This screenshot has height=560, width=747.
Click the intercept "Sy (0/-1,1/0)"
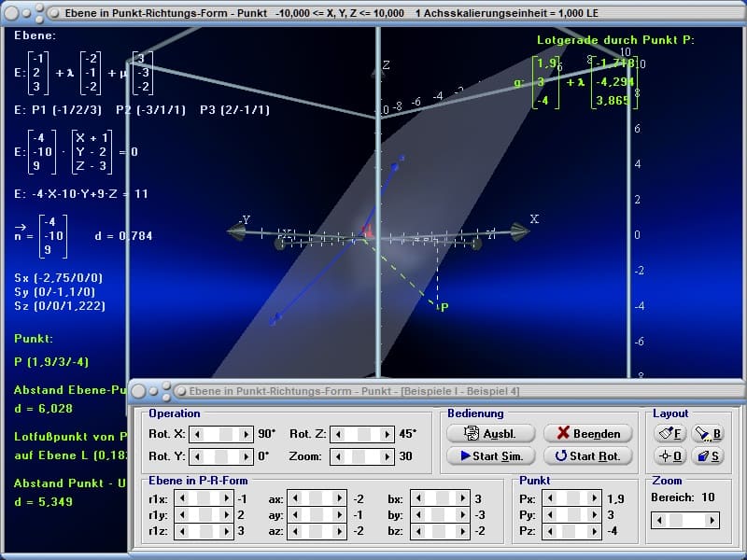[54, 292]
